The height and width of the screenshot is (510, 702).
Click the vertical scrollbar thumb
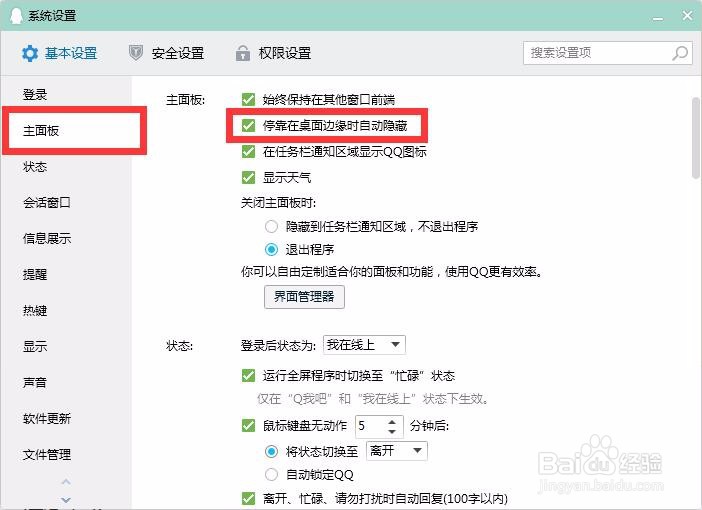click(696, 138)
